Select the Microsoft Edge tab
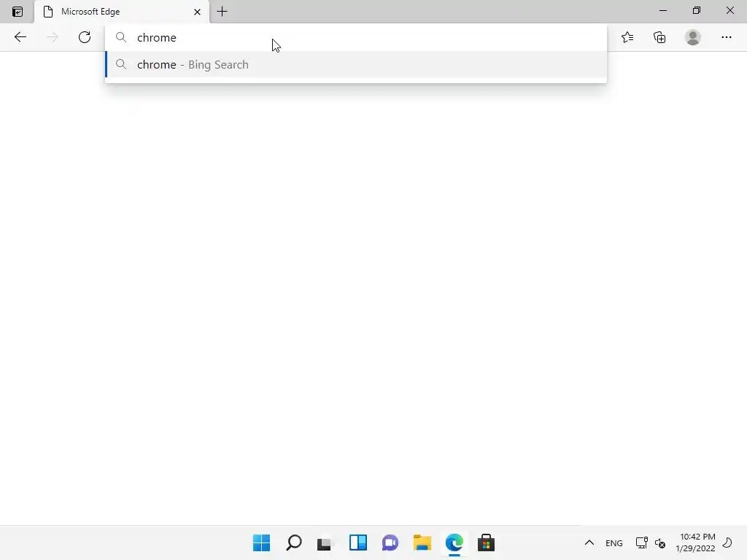The width and height of the screenshot is (747, 560). 122,12
